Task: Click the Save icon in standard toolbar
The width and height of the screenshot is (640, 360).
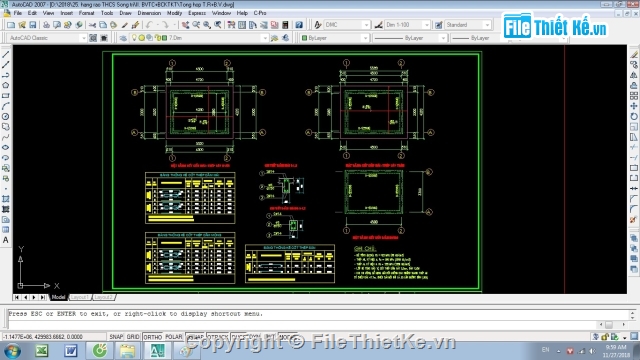Action: [x=33, y=25]
